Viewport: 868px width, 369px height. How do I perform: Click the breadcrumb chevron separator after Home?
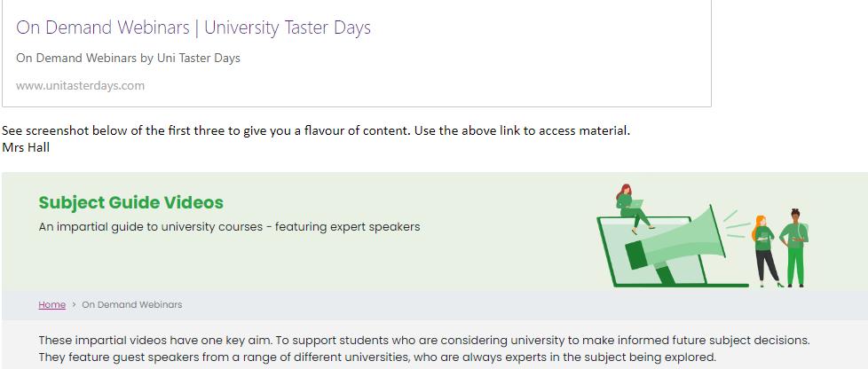click(x=74, y=305)
